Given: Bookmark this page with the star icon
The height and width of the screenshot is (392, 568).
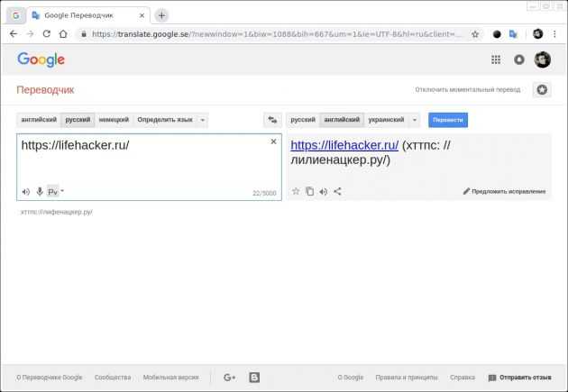Looking at the screenshot, I should [475, 34].
